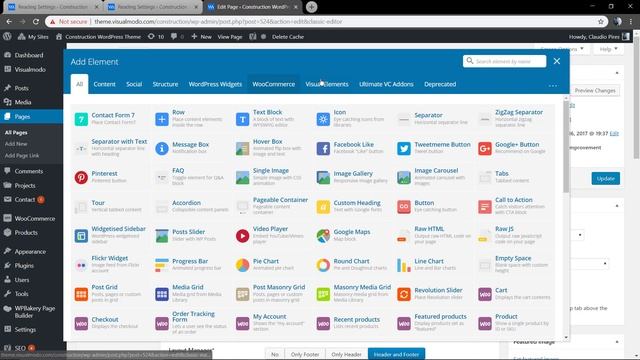The height and width of the screenshot is (360, 640).
Task: Select the Video Player play icon
Action: 242,236
